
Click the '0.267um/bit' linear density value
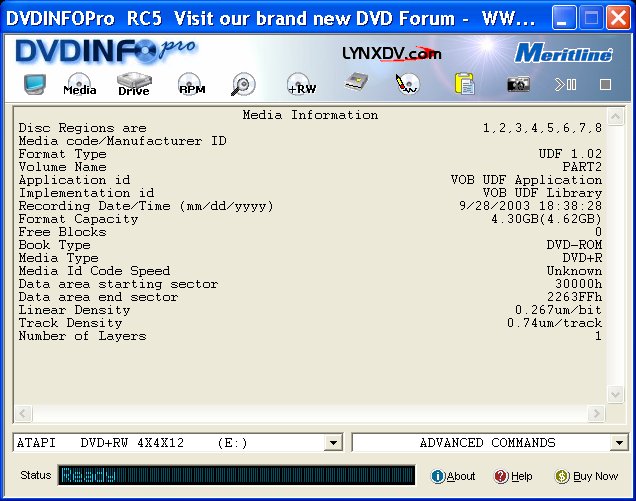pos(559,310)
